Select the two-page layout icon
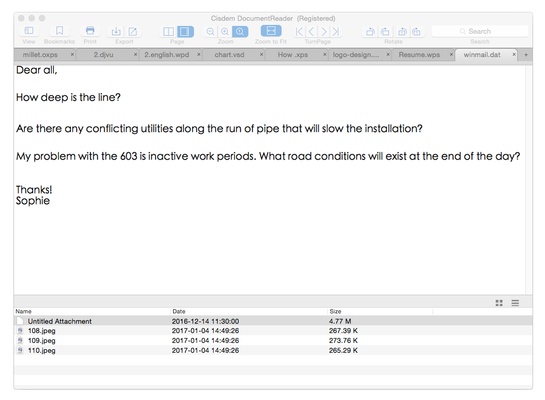Screen dimensions: 545x400 pyautogui.click(x=169, y=32)
